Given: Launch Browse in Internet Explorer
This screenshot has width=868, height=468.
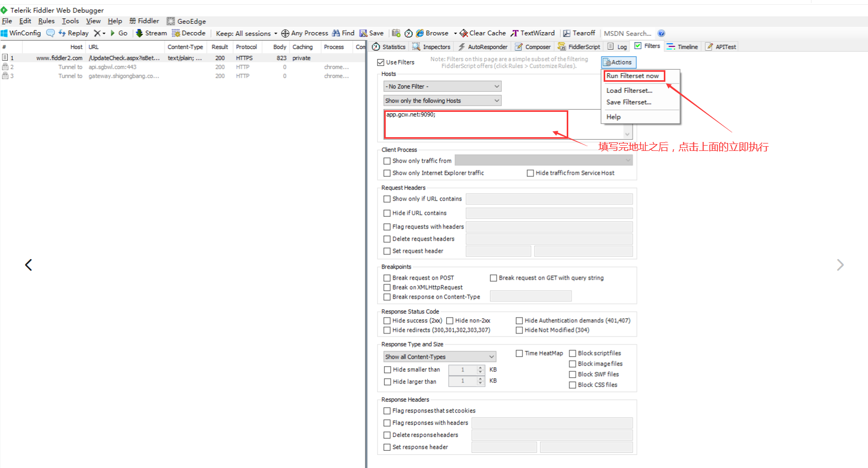Looking at the screenshot, I should click(x=432, y=33).
